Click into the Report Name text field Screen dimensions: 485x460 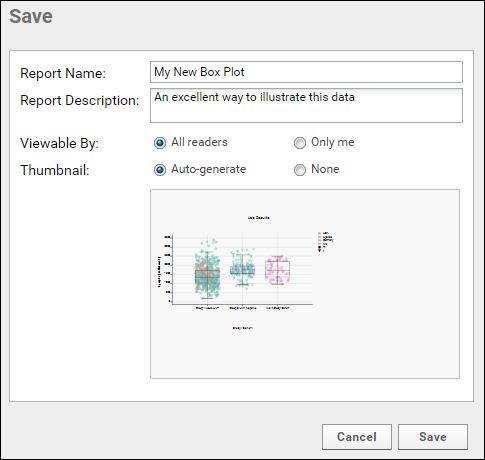pos(306,72)
